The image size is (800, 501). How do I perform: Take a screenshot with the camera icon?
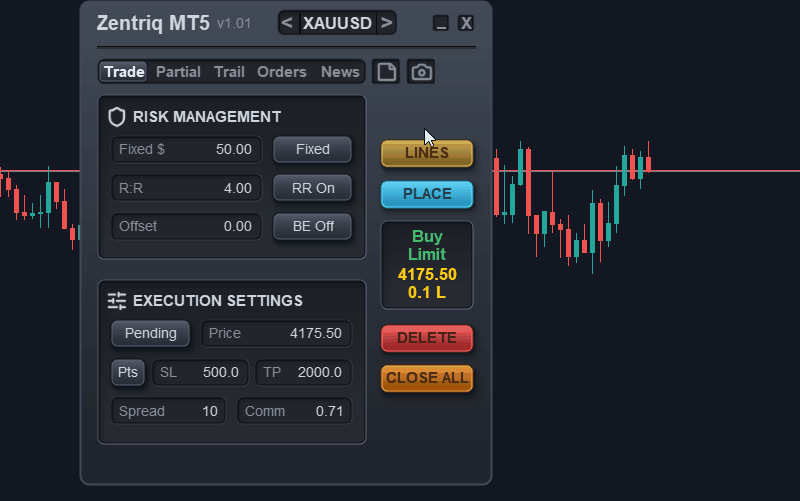point(421,72)
